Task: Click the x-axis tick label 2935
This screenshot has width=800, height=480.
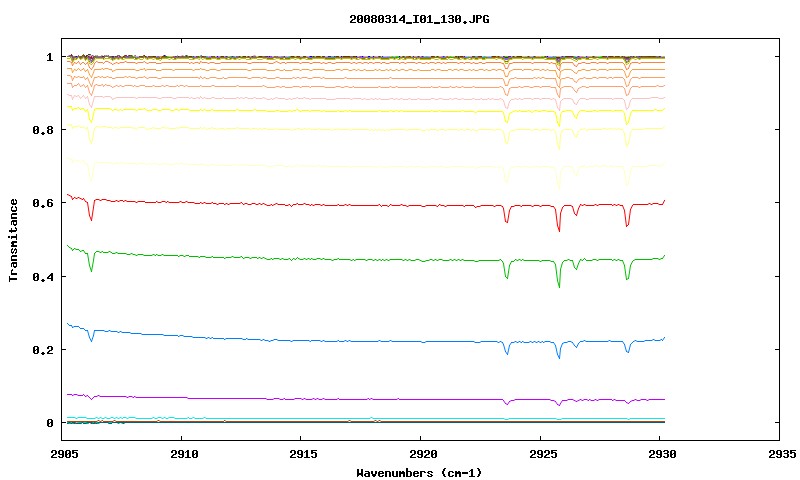Action: (x=782, y=453)
